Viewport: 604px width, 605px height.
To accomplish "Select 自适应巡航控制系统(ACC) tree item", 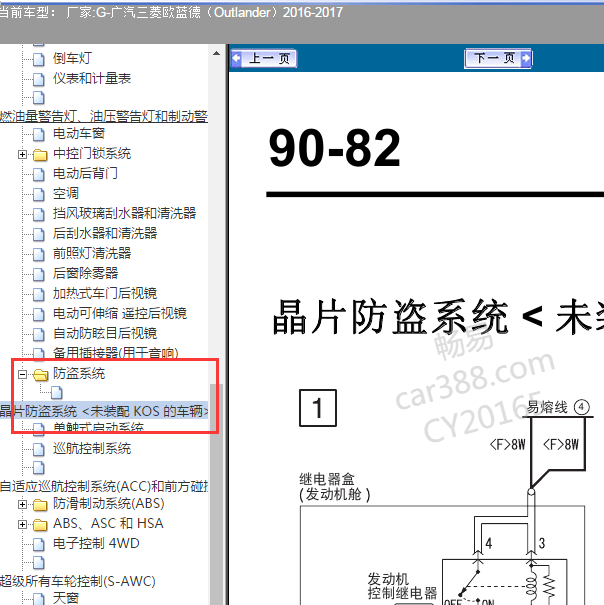I will [x=103, y=486].
